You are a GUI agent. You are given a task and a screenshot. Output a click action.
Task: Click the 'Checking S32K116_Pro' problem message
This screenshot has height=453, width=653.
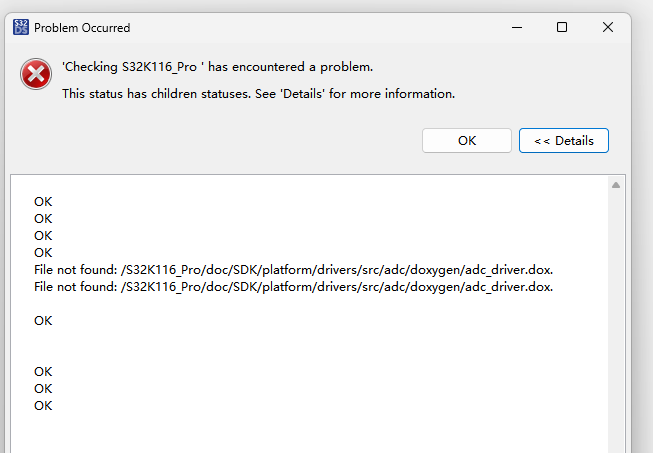217,67
